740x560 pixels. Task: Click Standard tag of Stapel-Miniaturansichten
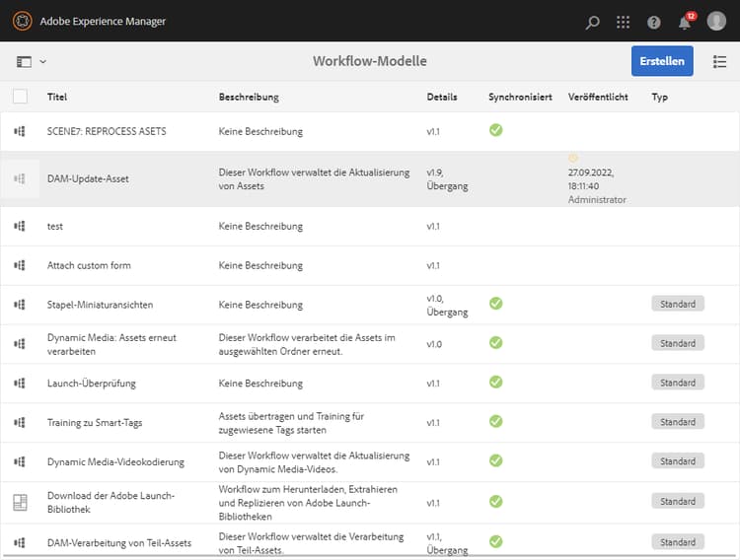pyautogui.click(x=678, y=304)
